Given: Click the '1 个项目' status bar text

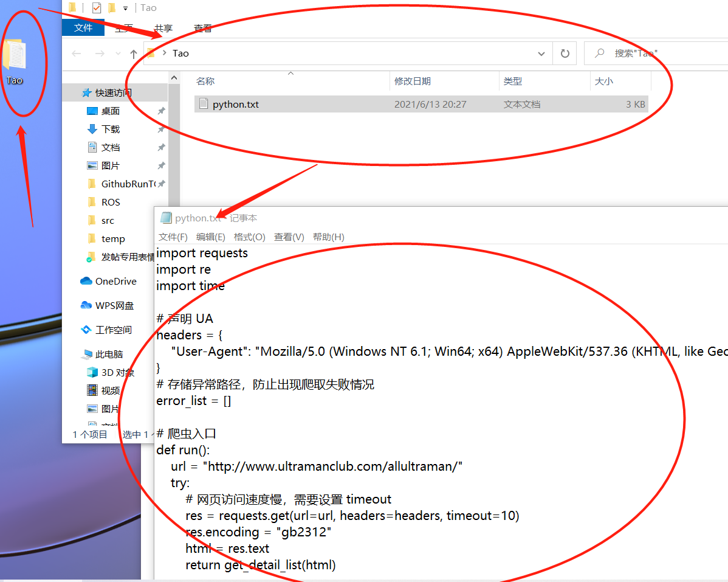Looking at the screenshot, I should [x=89, y=434].
